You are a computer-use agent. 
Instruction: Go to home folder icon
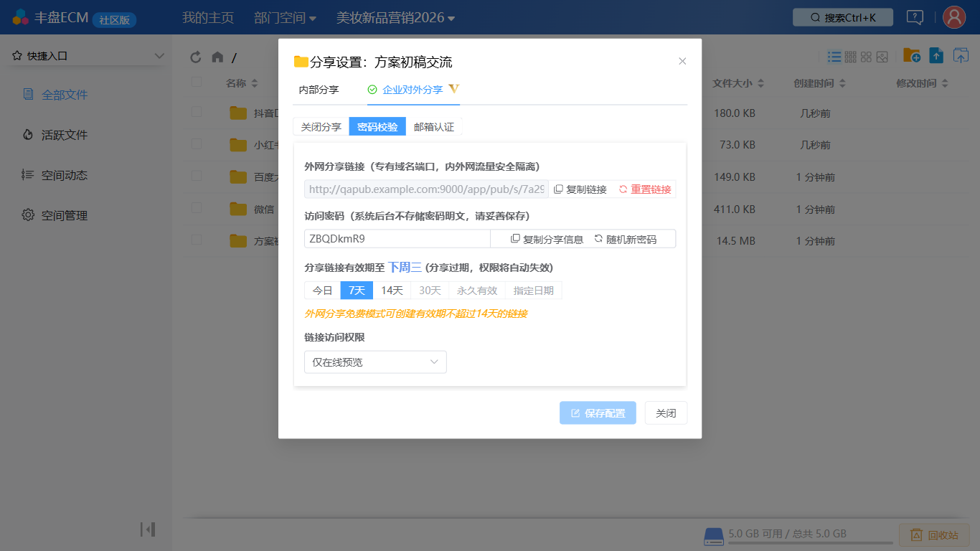pos(217,57)
